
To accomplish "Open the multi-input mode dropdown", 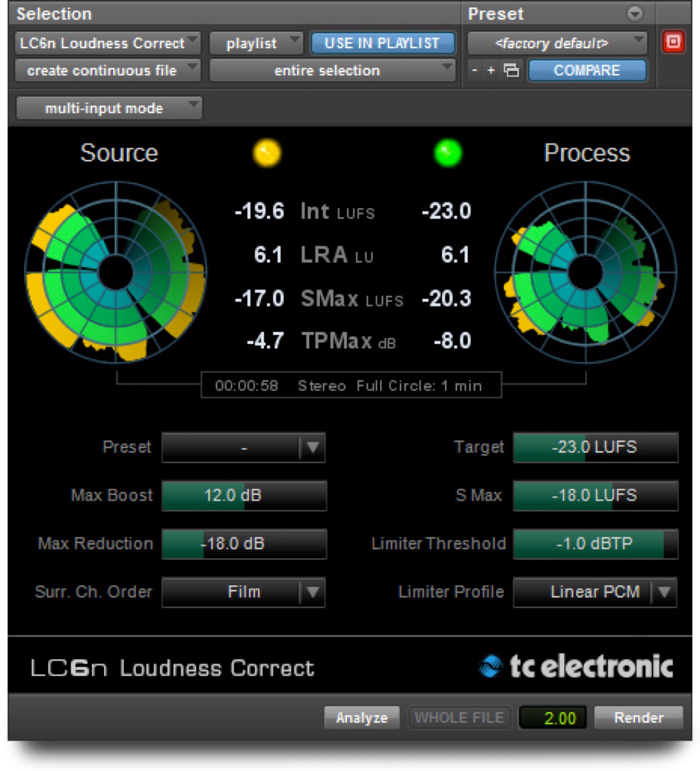I will click(x=109, y=108).
